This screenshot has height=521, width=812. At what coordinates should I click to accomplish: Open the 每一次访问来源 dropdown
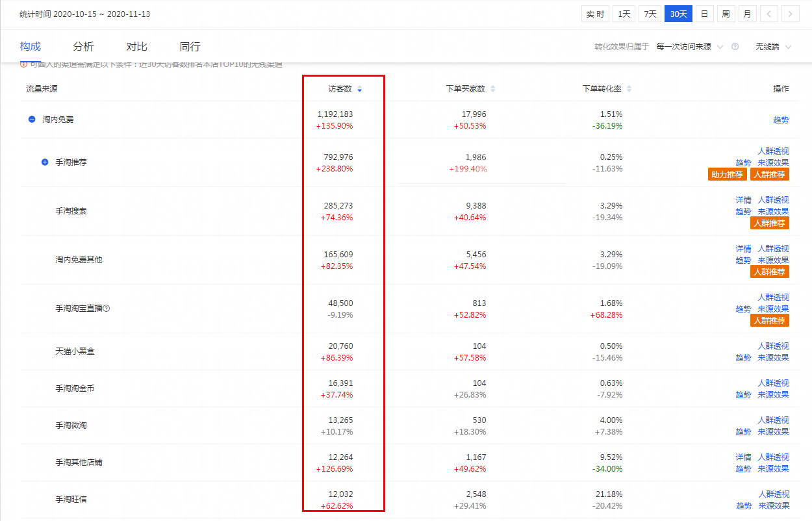click(689, 47)
